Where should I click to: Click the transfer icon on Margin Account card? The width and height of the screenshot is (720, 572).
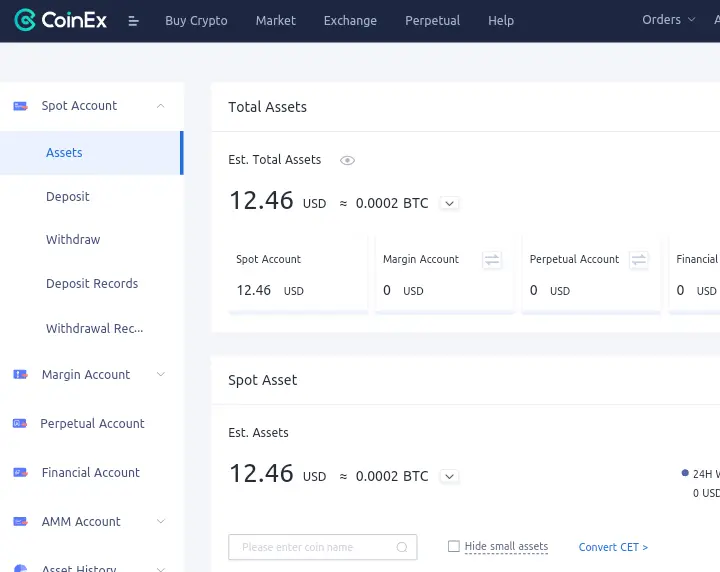point(492,260)
